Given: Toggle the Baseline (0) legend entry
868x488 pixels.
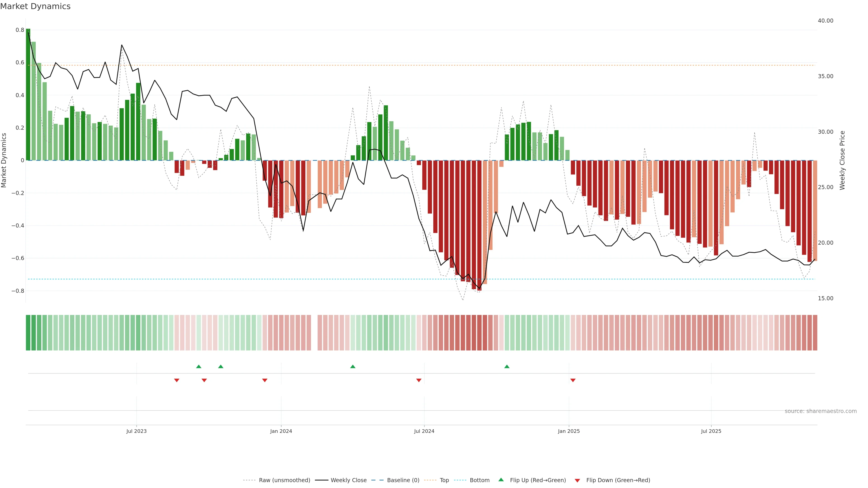Looking at the screenshot, I should (403, 480).
